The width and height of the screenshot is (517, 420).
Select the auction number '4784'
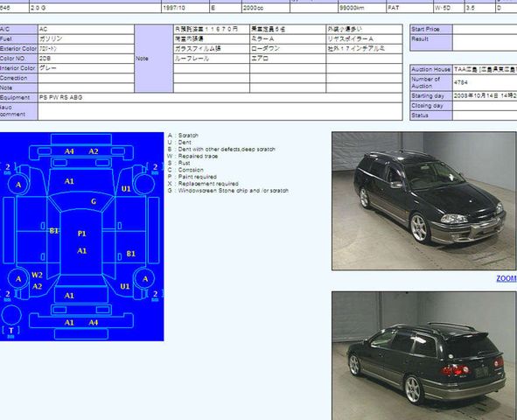pyautogui.click(x=461, y=82)
